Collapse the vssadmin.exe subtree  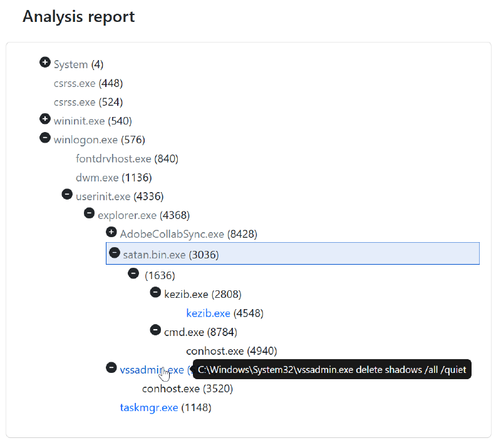111,367
